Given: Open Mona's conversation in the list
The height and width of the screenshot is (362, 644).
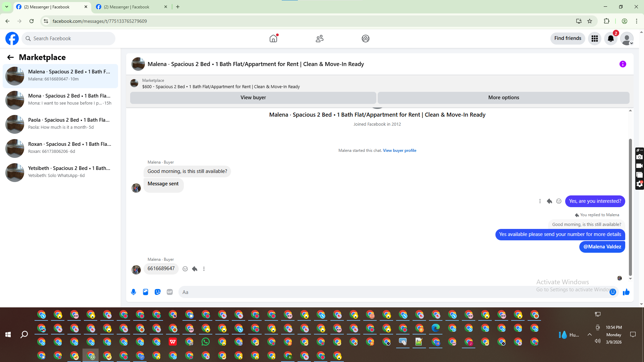Looking at the screenshot, I should [x=60, y=100].
